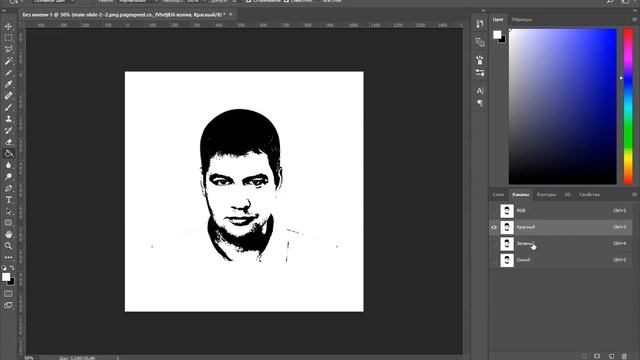Select the Paint Bucket tool
The height and width of the screenshot is (360, 640).
8,154
